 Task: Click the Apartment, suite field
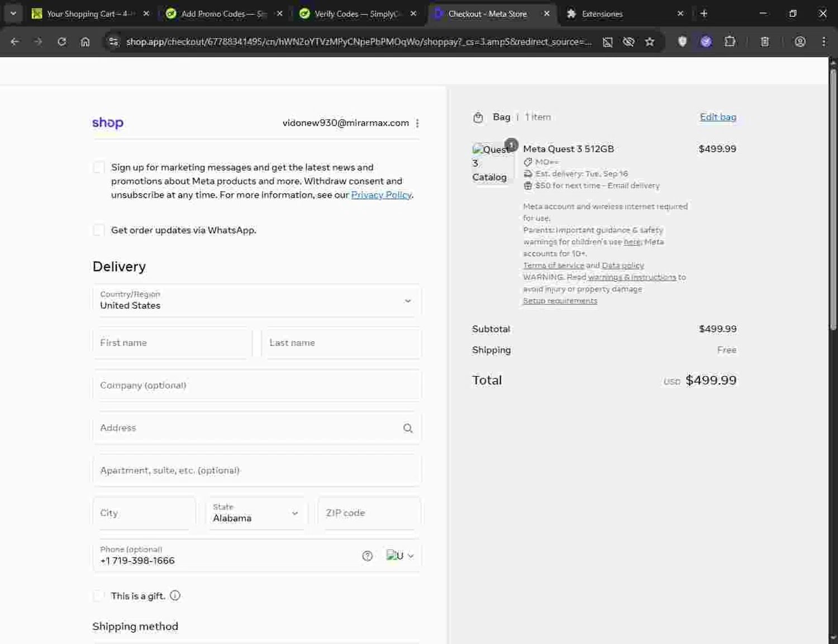[257, 471]
